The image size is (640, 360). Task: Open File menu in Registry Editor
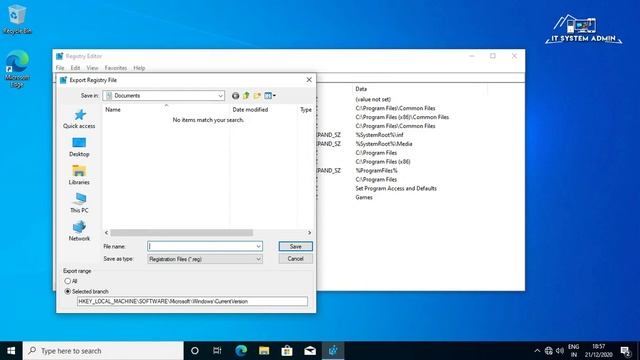coord(60,68)
